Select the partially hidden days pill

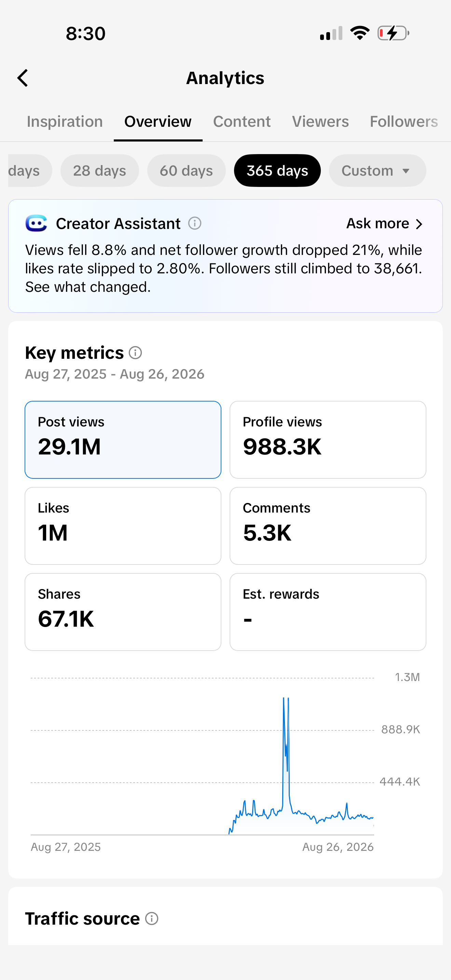pos(30,171)
